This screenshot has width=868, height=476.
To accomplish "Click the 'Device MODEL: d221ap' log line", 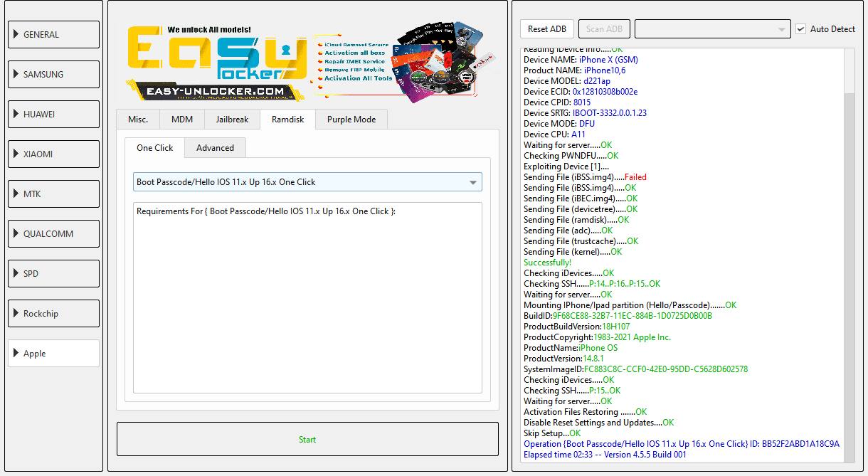I will tap(567, 80).
